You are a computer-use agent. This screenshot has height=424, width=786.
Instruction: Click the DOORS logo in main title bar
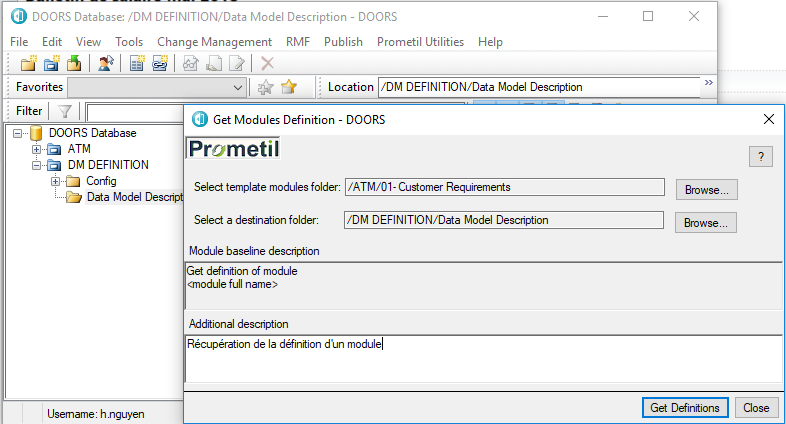(x=19, y=16)
